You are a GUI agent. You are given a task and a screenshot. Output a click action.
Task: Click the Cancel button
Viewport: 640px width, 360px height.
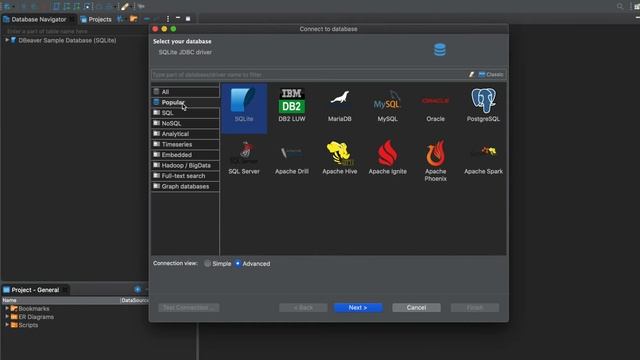(416, 307)
